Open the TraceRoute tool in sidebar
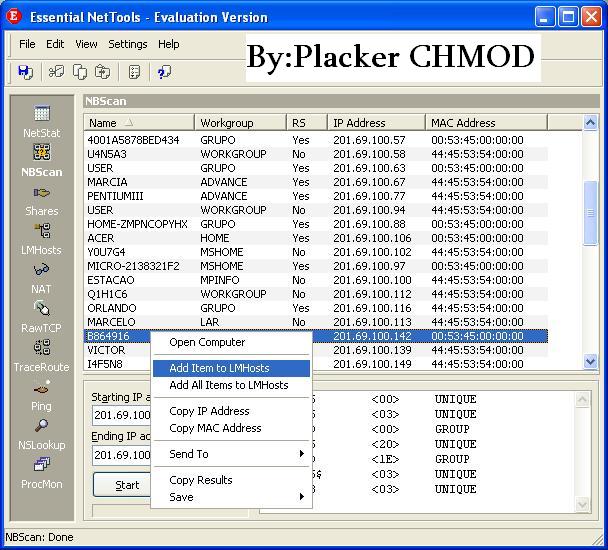The width and height of the screenshot is (608, 550). [41, 356]
